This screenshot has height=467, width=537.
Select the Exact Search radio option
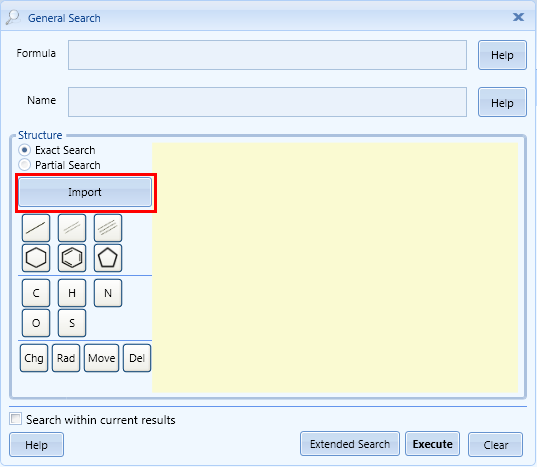pos(24,150)
